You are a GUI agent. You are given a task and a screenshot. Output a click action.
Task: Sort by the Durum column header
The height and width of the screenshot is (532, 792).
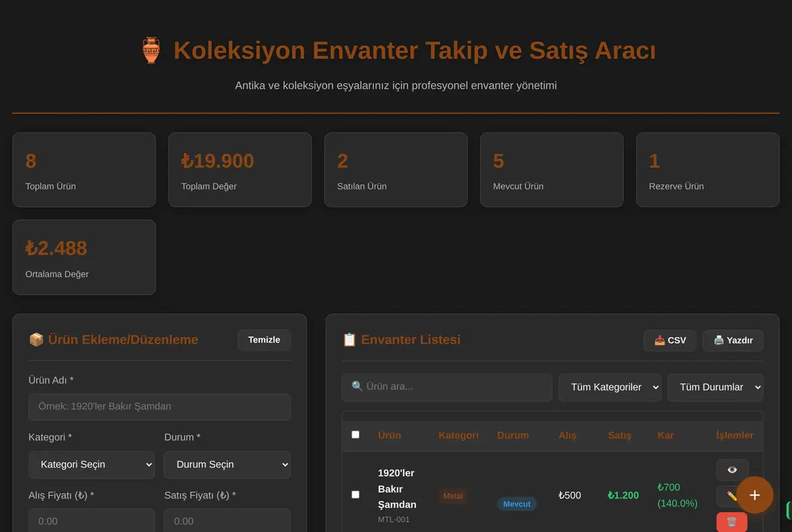tap(513, 436)
